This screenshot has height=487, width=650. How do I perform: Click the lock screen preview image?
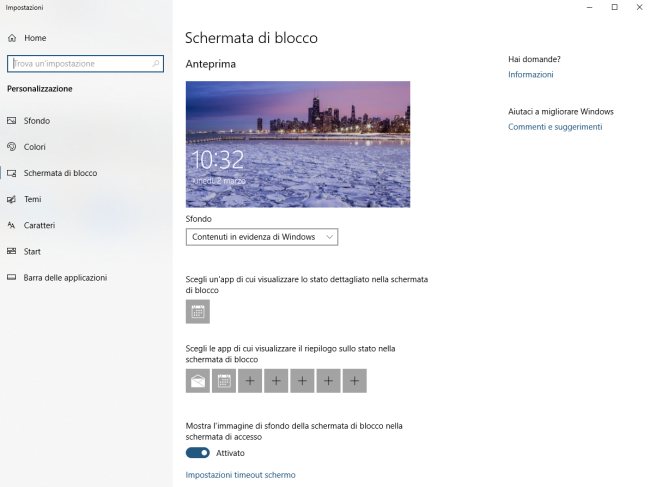click(298, 144)
